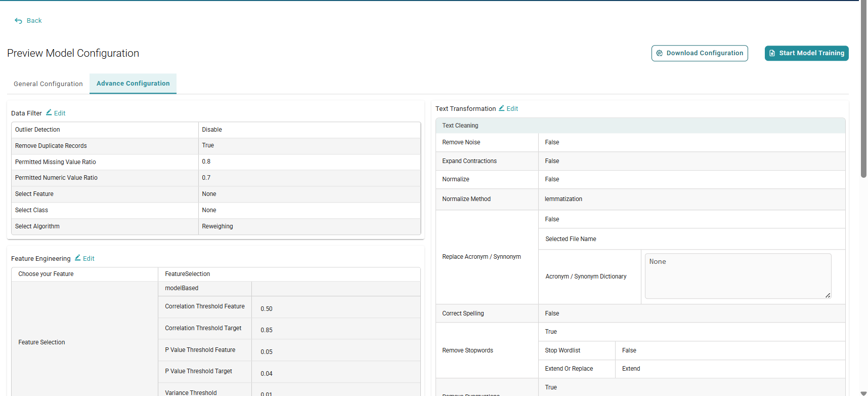Click the 'Remove Noise' row label

[461, 142]
